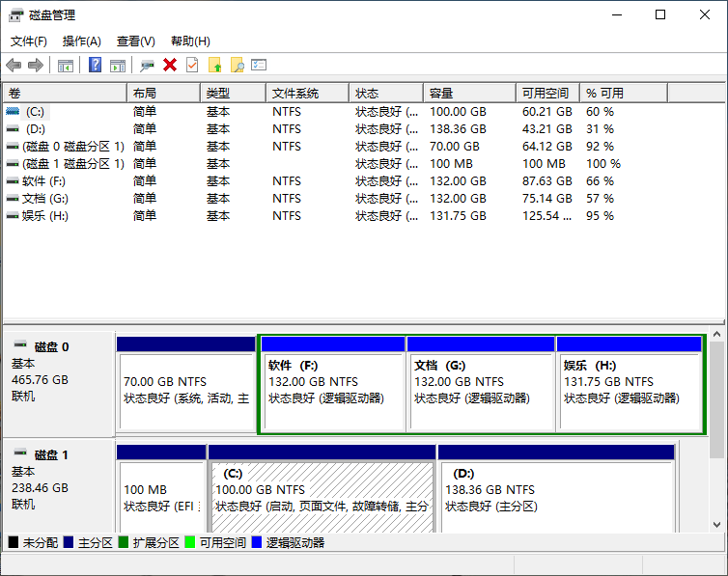Click the back arrow toolbar icon
Image resolution: width=728 pixels, height=576 pixels.
[x=14, y=65]
